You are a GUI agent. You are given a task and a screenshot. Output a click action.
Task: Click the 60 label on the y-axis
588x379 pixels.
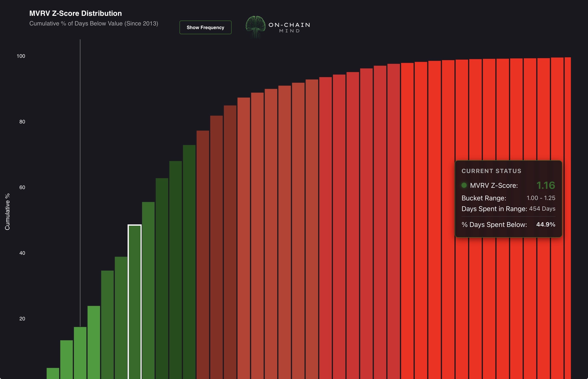[x=22, y=188]
